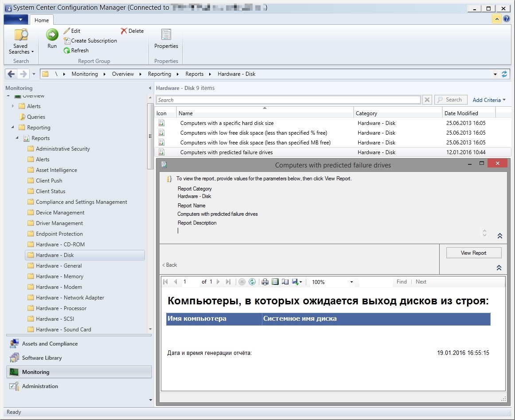Click Create Subscription in ribbon
This screenshot has height=420, width=515.
point(90,41)
